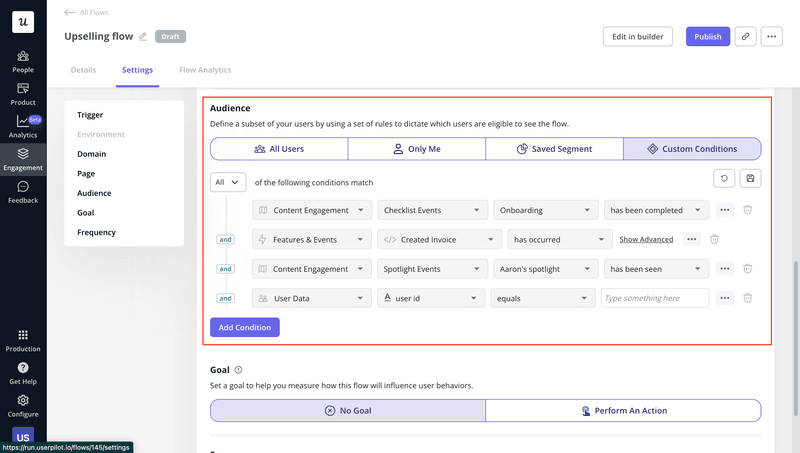Open the Feedback section in sidebar
Screen dimensions: 800x453
coord(23,192)
